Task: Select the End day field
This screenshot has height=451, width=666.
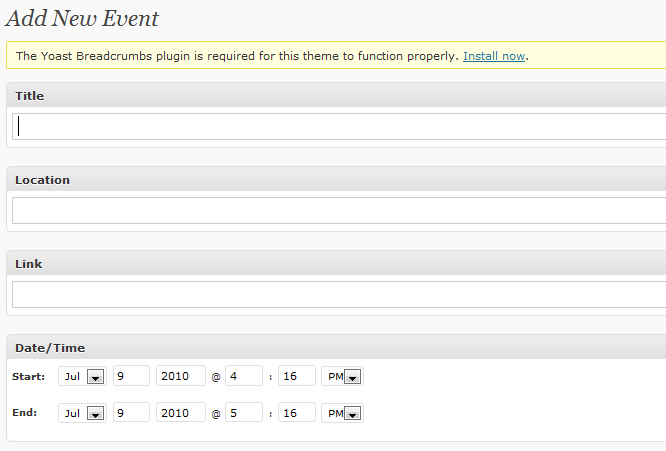Action: point(131,412)
